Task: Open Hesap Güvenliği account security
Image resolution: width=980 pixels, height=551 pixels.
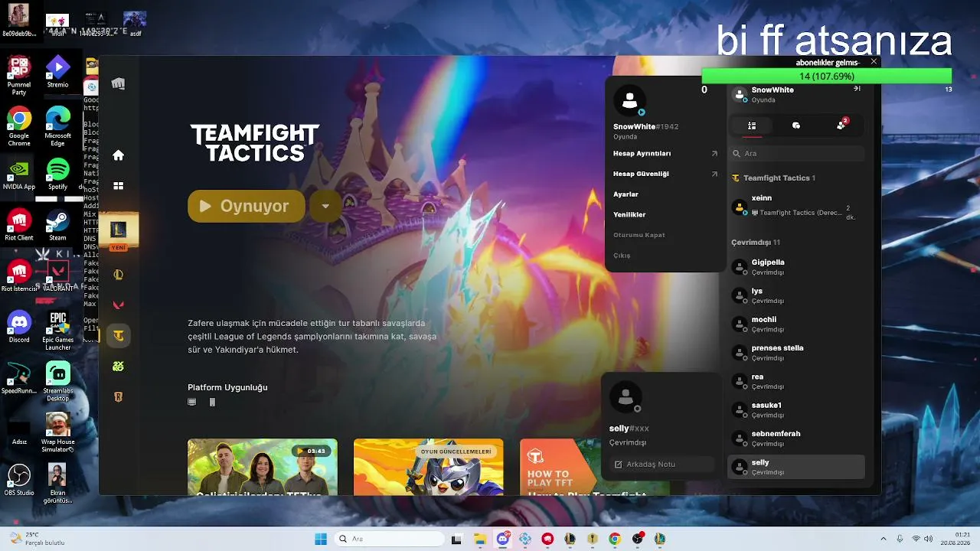Action: coord(665,174)
